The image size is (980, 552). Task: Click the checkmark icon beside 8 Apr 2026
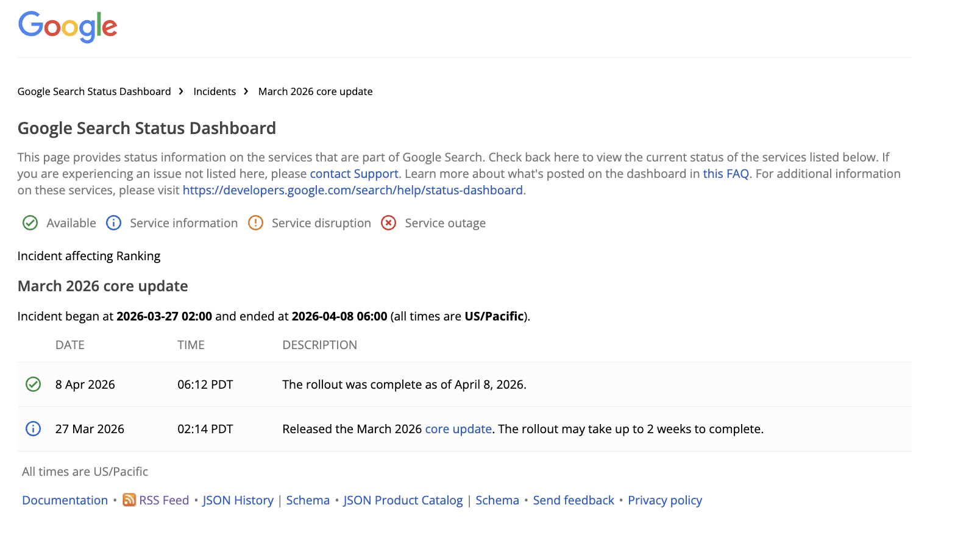click(32, 384)
